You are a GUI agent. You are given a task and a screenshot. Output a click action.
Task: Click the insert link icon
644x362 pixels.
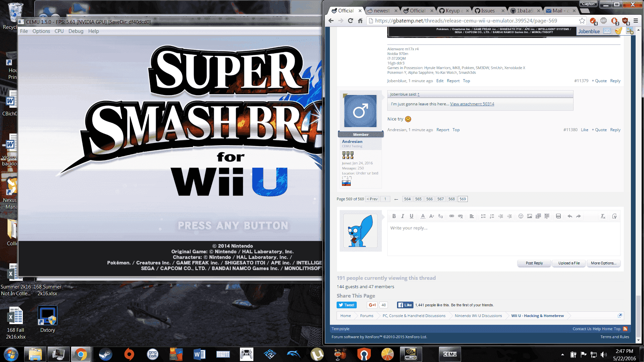coord(452,216)
